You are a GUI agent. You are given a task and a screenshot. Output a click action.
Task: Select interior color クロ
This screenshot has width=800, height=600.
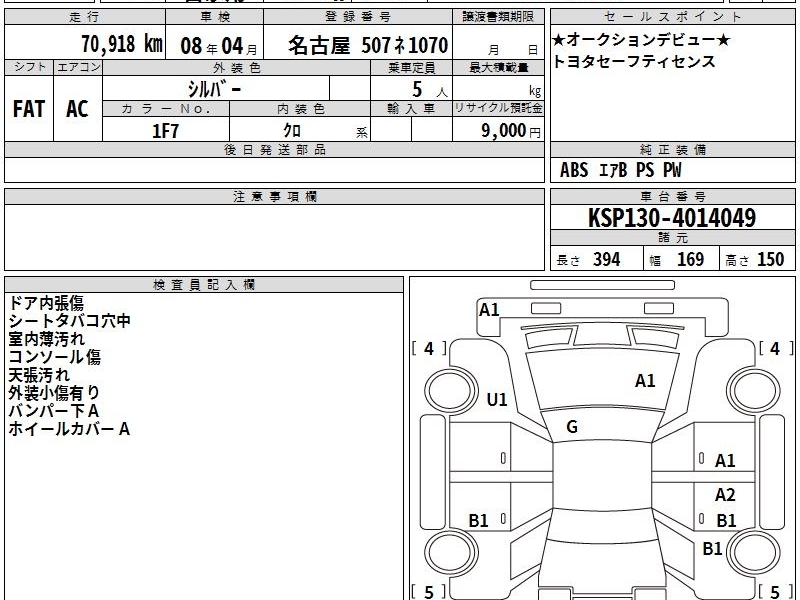292,131
